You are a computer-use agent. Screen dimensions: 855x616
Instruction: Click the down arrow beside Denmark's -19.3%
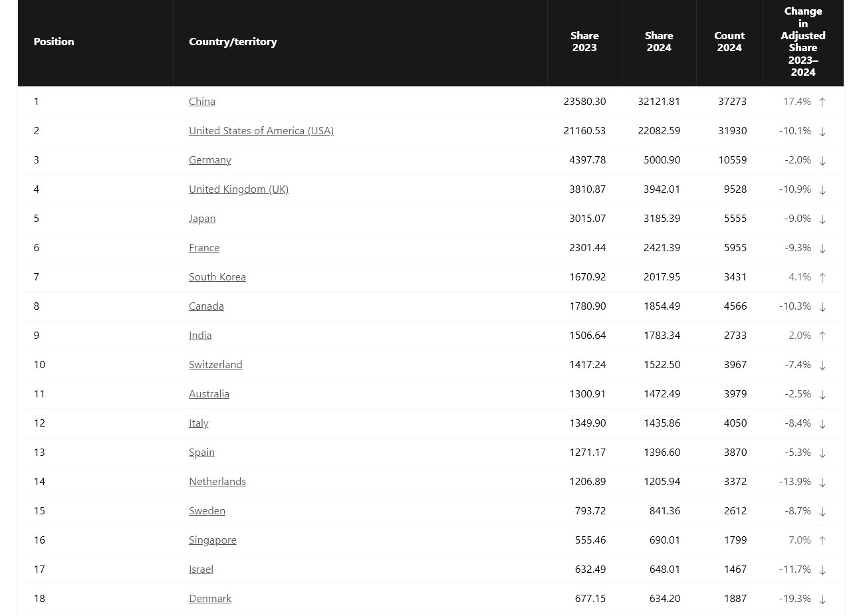tap(822, 599)
